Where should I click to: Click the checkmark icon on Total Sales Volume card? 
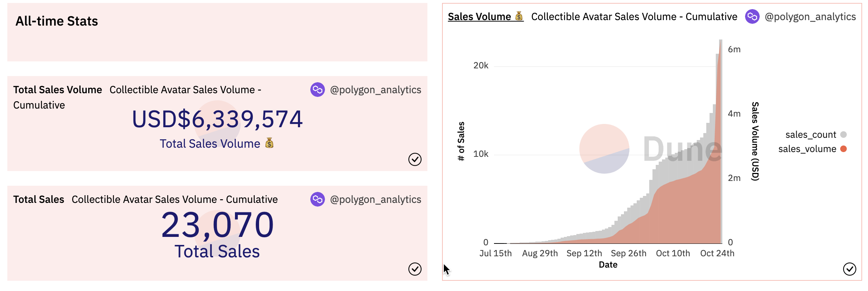[415, 159]
